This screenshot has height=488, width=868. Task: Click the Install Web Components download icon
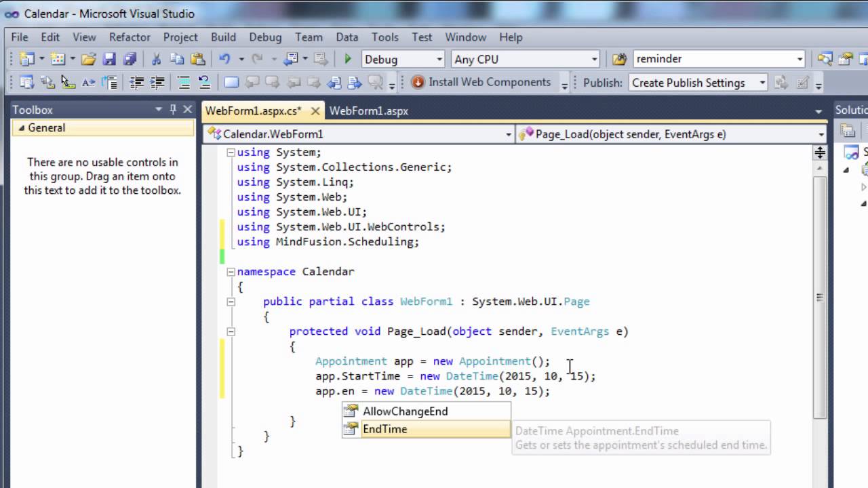tap(418, 82)
